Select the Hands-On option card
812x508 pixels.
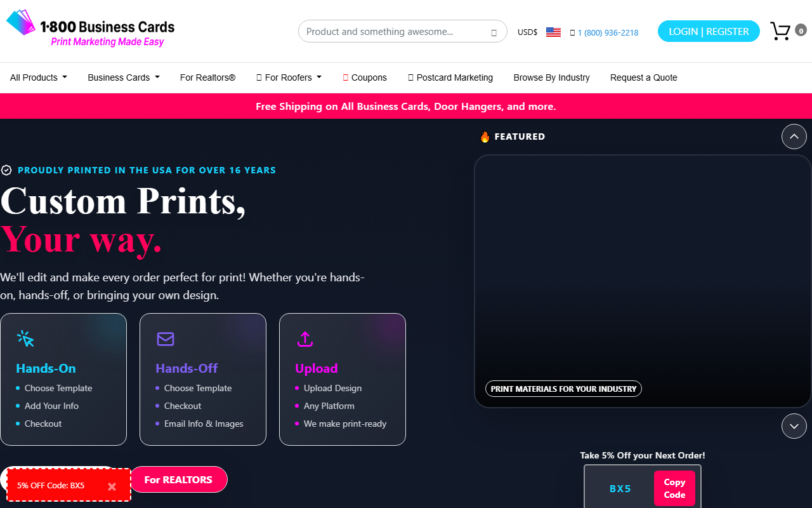pos(63,379)
